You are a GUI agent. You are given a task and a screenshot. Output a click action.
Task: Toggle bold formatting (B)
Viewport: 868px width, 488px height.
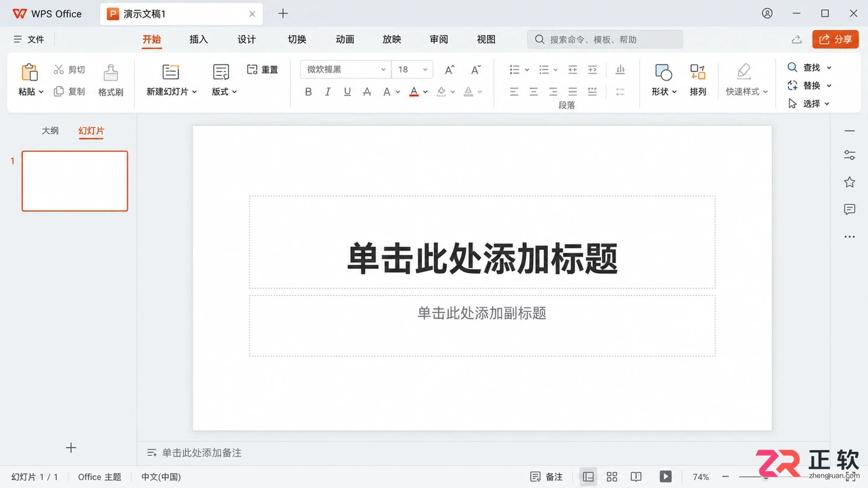point(309,92)
